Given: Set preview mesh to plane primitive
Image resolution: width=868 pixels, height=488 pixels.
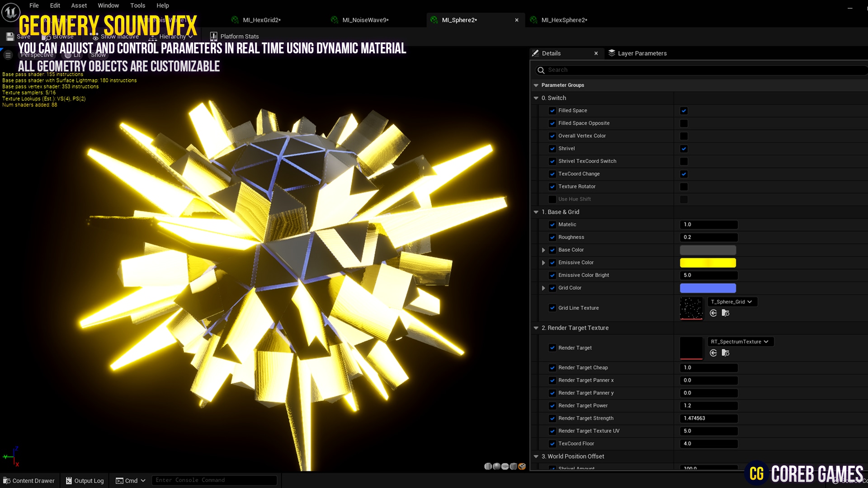Looking at the screenshot, I should click(x=505, y=466).
